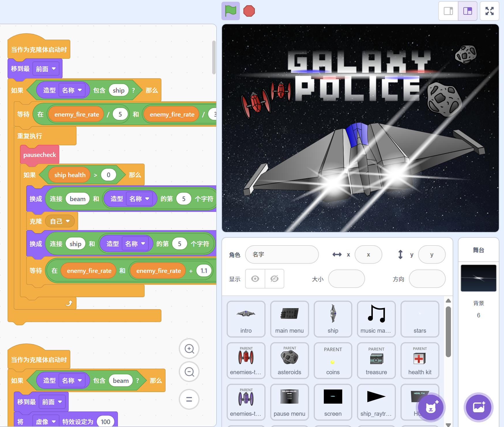
Task: Select the ship_raytrace sprite
Action: pyautogui.click(x=376, y=402)
